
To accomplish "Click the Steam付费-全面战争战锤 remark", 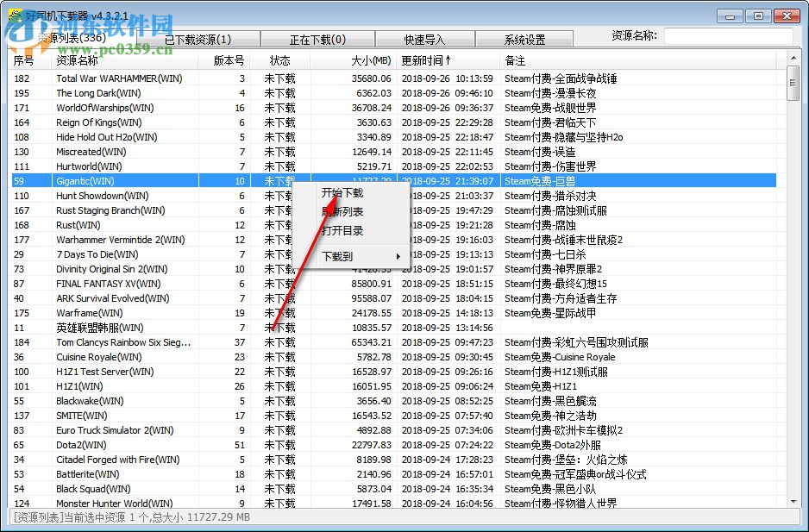I will tap(561, 78).
